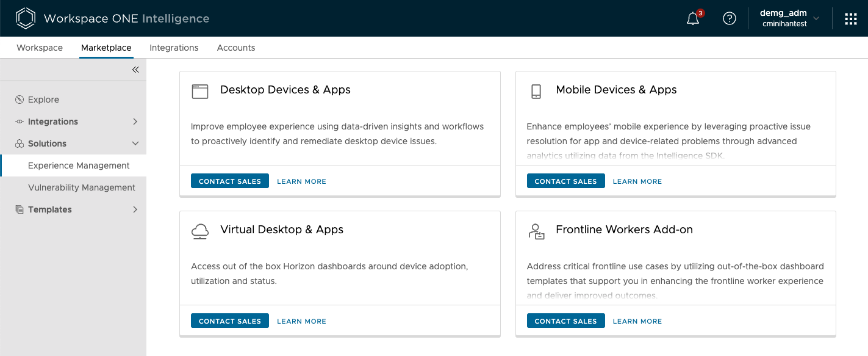Click the Mobile Devices & Apps phone icon
Image resolution: width=868 pixels, height=356 pixels.
536,92
